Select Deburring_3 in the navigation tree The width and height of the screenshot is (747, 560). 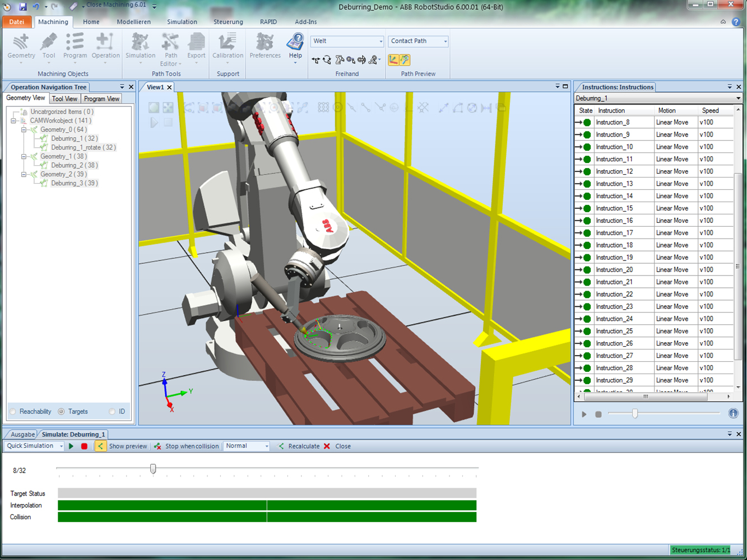(75, 184)
